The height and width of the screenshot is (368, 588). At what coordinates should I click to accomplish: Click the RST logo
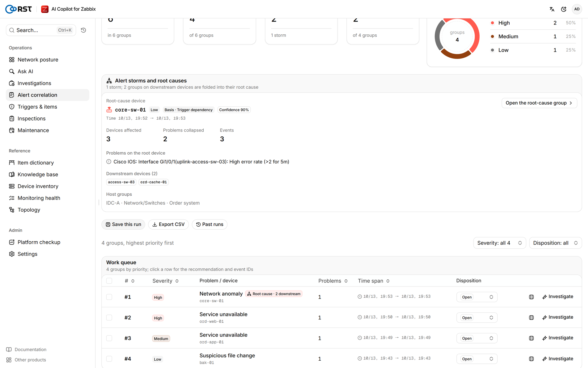click(x=19, y=9)
